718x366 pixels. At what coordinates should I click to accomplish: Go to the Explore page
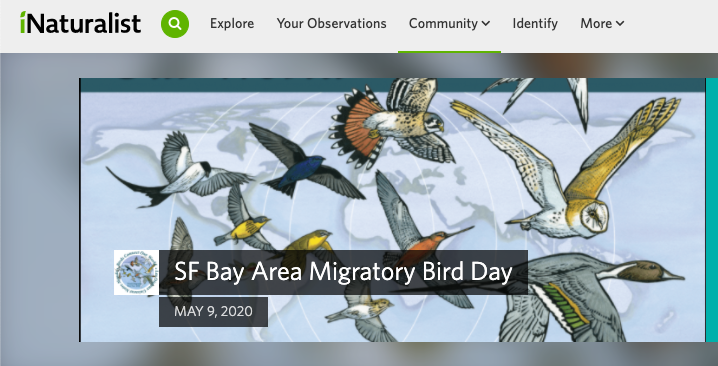point(232,23)
